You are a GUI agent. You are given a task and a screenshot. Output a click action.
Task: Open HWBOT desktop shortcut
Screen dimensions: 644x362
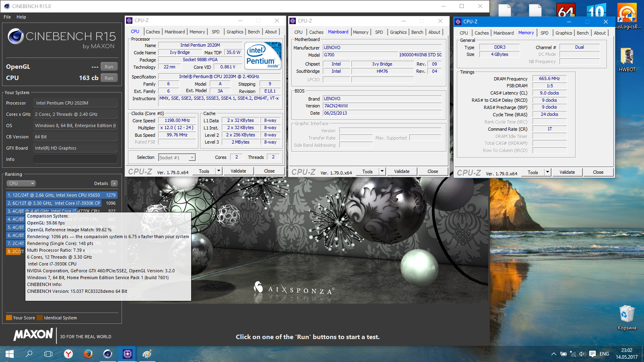[x=627, y=60]
